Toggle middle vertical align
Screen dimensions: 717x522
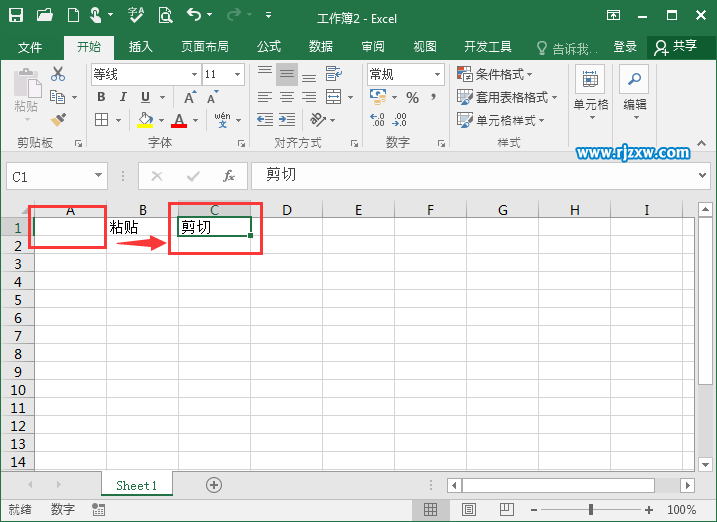[x=287, y=74]
